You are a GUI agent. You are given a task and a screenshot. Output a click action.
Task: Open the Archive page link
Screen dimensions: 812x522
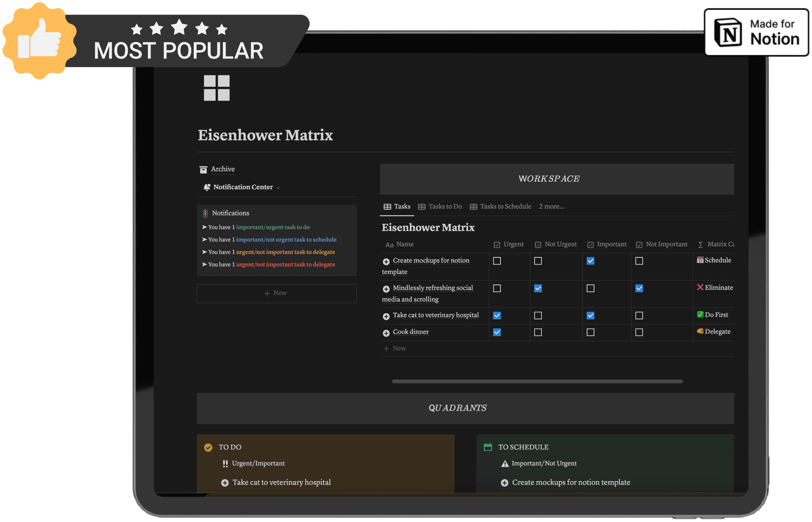click(223, 169)
